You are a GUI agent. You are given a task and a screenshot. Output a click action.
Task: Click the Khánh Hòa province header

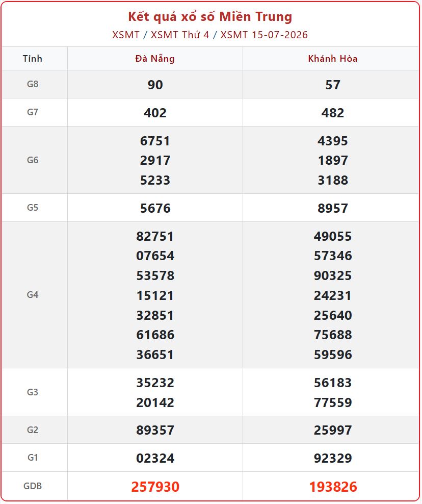point(333,59)
